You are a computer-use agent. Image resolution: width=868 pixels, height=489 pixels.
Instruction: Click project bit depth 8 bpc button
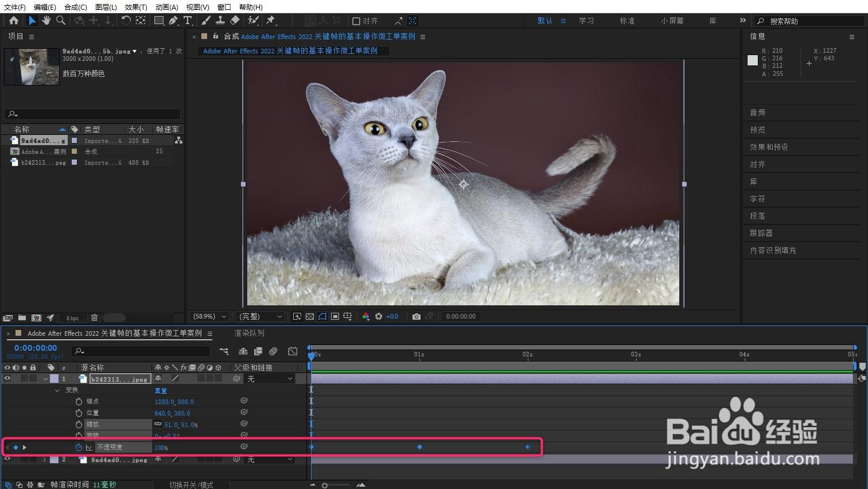click(x=72, y=318)
